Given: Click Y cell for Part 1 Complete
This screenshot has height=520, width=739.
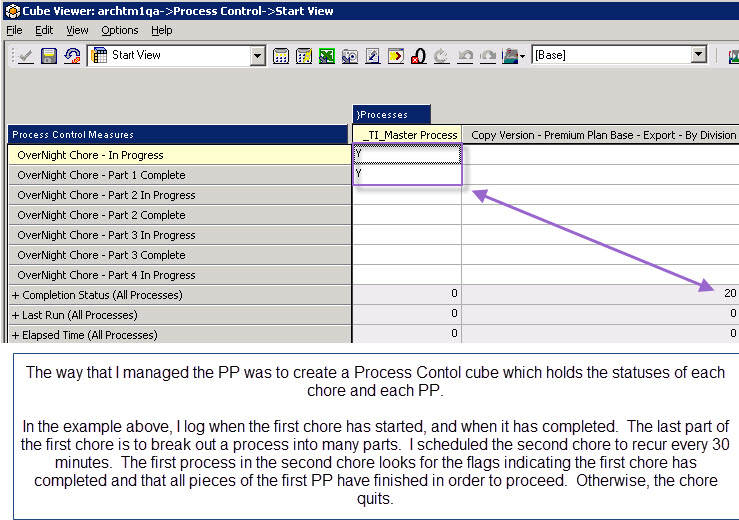Looking at the screenshot, I should (x=407, y=174).
